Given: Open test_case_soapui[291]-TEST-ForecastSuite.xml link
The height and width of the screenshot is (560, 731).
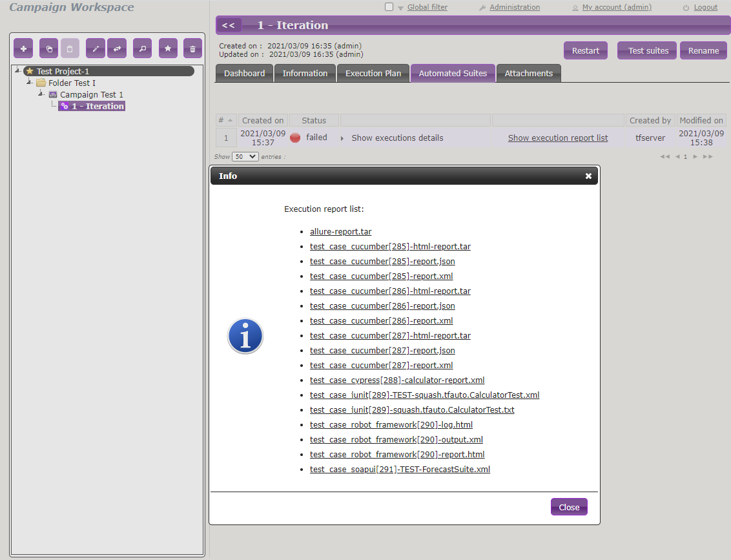Looking at the screenshot, I should click(400, 470).
